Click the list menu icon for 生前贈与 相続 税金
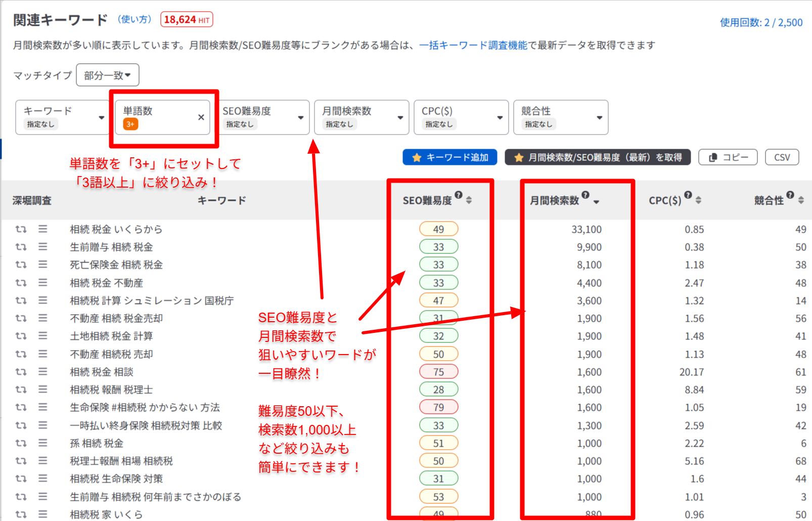The height and width of the screenshot is (521, 812). (43, 247)
